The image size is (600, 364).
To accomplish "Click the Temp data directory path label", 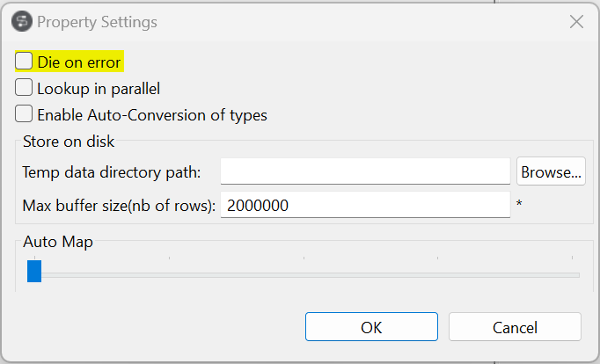I will [112, 172].
